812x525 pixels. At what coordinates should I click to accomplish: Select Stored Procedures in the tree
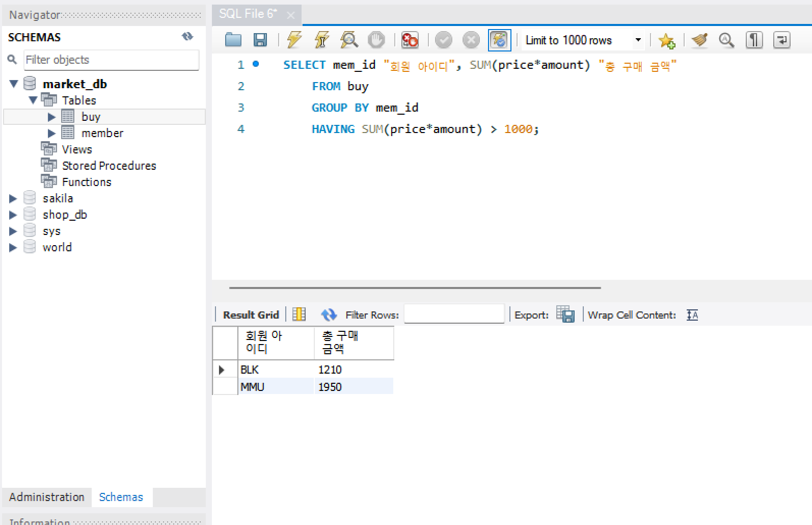click(x=109, y=166)
